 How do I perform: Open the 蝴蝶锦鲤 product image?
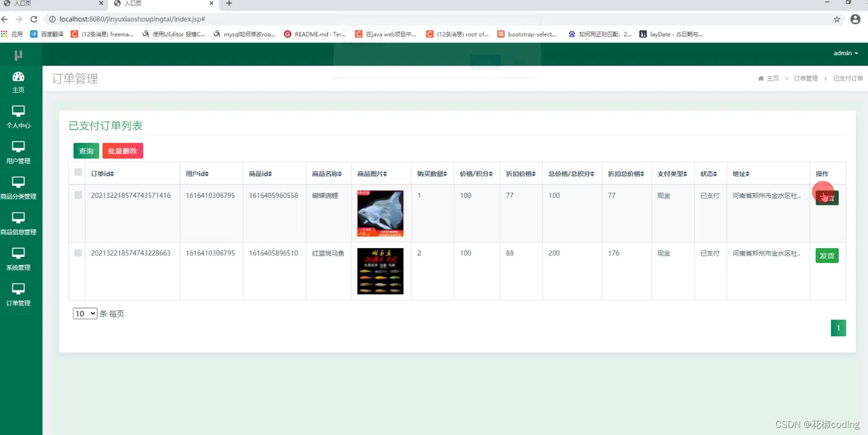tap(380, 213)
